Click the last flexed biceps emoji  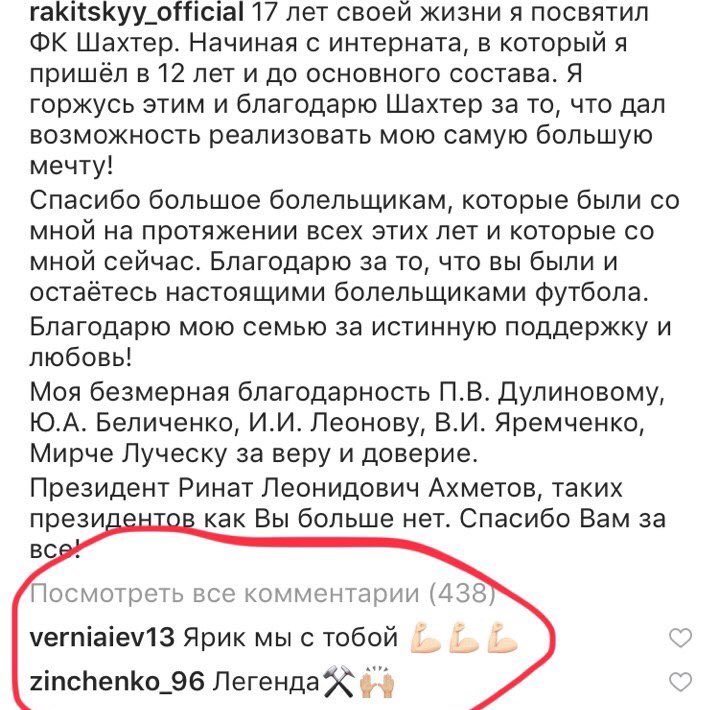(x=503, y=638)
